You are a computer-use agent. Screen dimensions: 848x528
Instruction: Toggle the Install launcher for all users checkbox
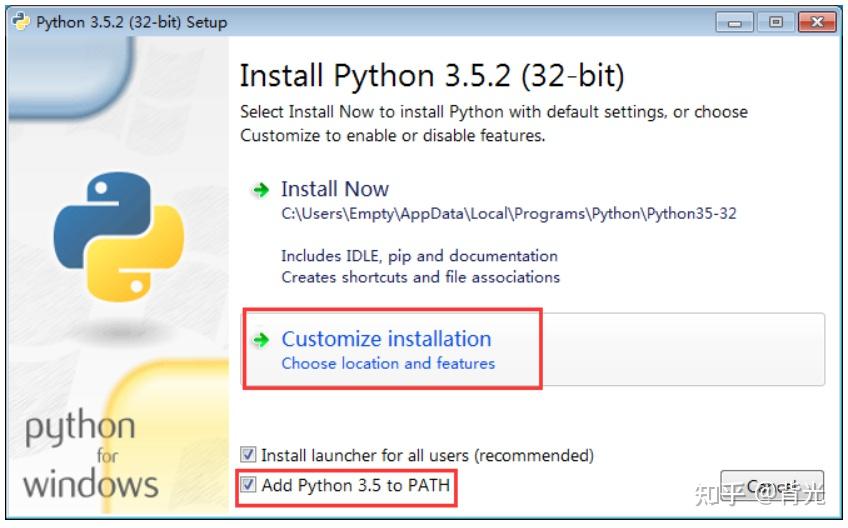point(248,455)
